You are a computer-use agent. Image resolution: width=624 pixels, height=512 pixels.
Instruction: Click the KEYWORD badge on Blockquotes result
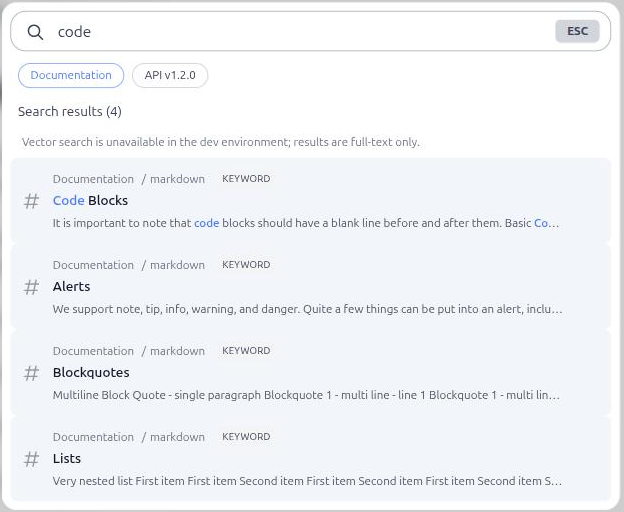click(246, 350)
